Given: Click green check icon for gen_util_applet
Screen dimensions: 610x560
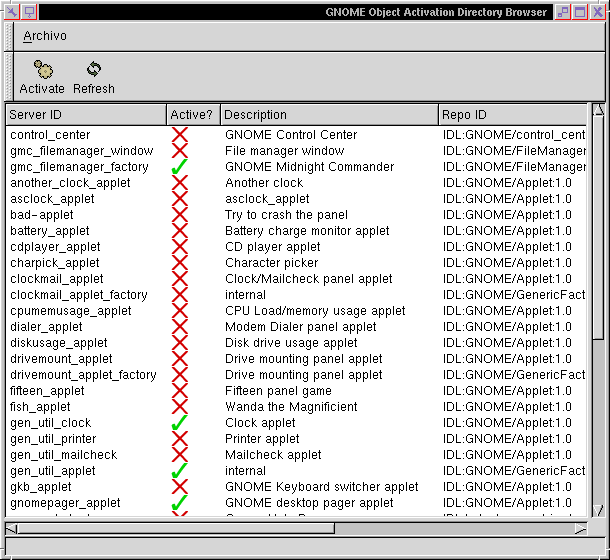Looking at the screenshot, I should (x=179, y=470).
